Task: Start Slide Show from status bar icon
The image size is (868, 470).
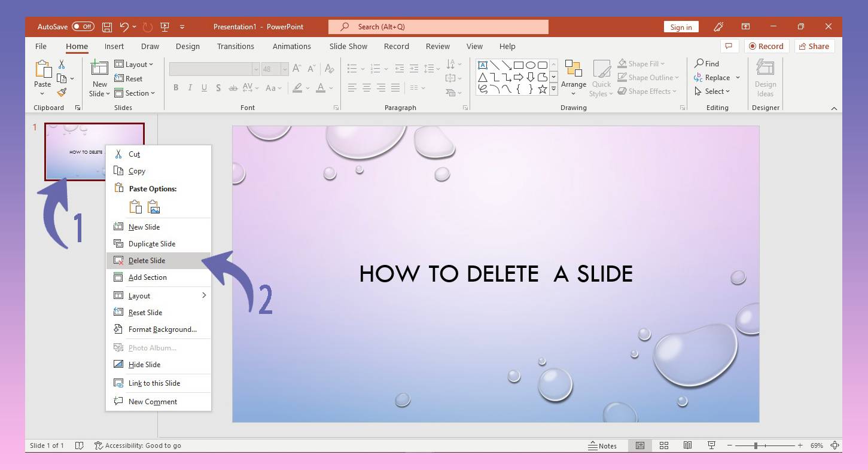Action: 711,445
